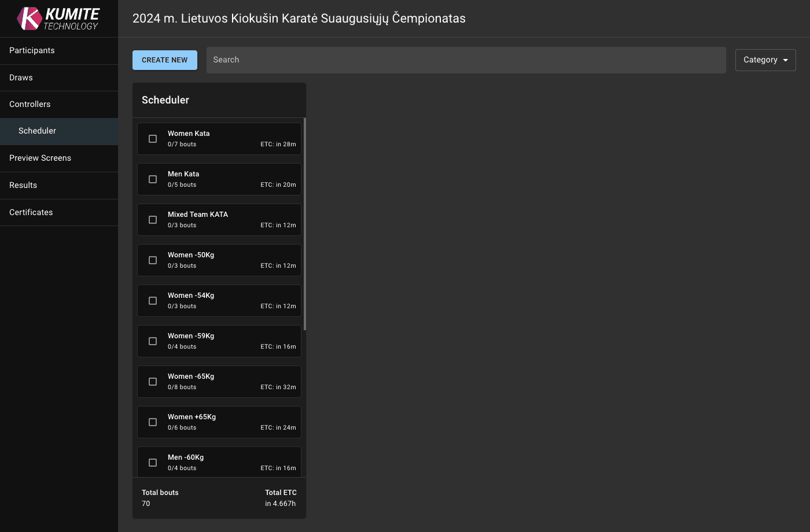Viewport: 810px width, 532px height.
Task: Select the Women -59Kg checkbox
Action: 152,341
